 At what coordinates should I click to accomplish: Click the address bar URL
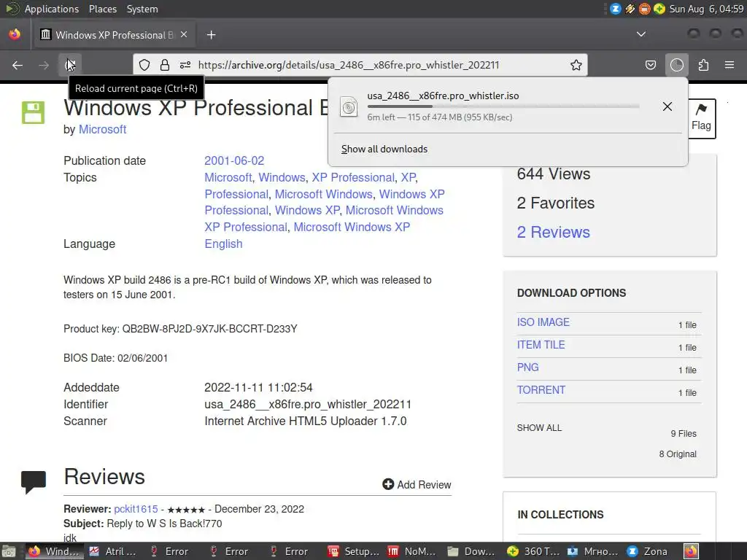348,65
